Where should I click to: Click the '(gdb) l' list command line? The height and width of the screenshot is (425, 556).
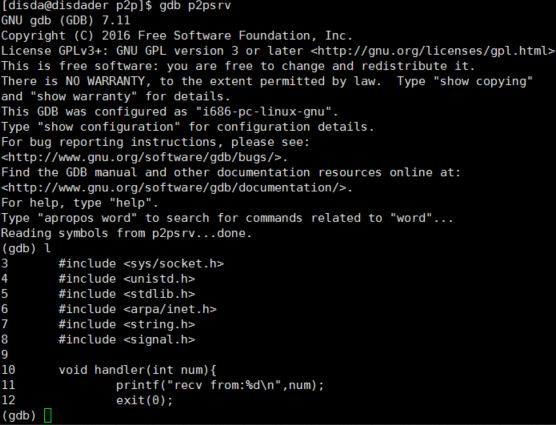point(26,248)
